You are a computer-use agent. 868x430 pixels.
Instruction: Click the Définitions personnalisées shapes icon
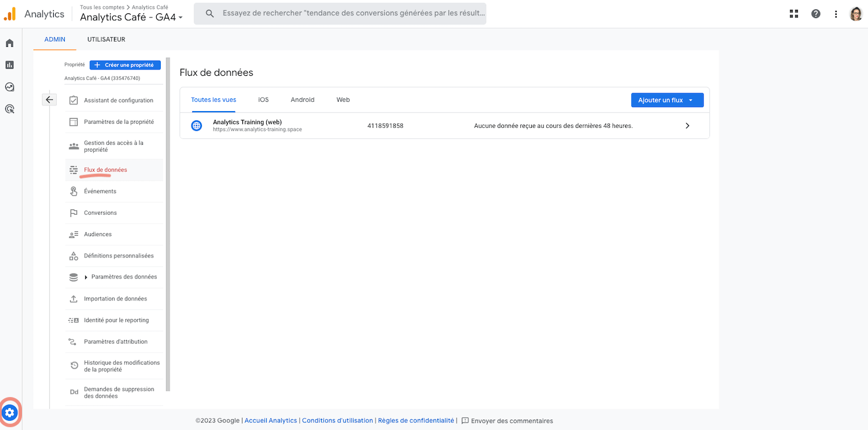(73, 256)
